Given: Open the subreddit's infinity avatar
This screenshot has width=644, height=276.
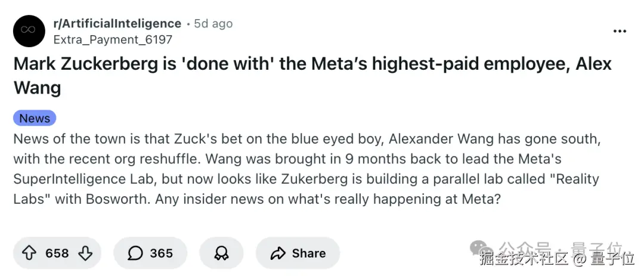Looking at the screenshot, I should coord(29,31).
